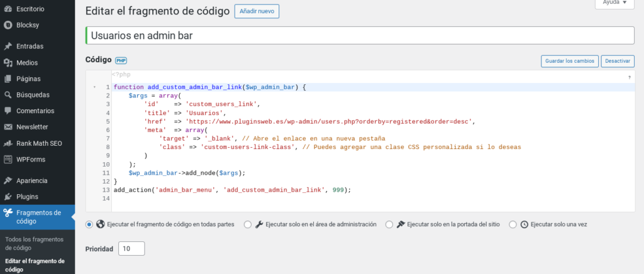This screenshot has width=644, height=274.
Task: Click the Comentarios speech bubble icon
Action: click(x=8, y=111)
